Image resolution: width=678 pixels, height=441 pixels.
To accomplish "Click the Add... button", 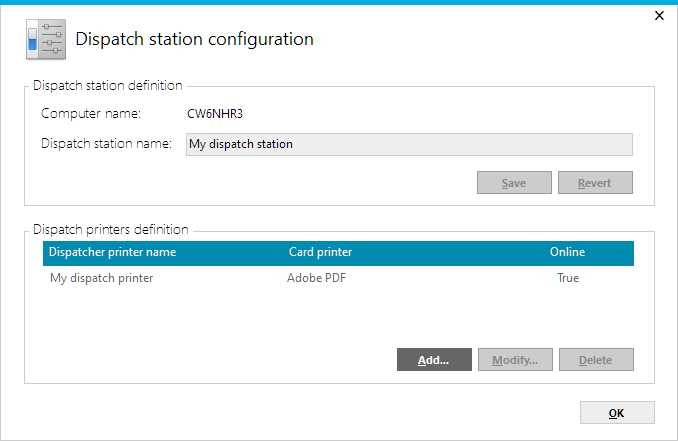I will (434, 360).
